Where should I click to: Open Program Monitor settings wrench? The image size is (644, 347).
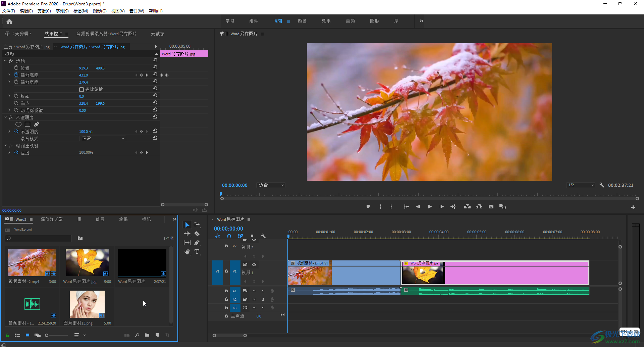[602, 185]
